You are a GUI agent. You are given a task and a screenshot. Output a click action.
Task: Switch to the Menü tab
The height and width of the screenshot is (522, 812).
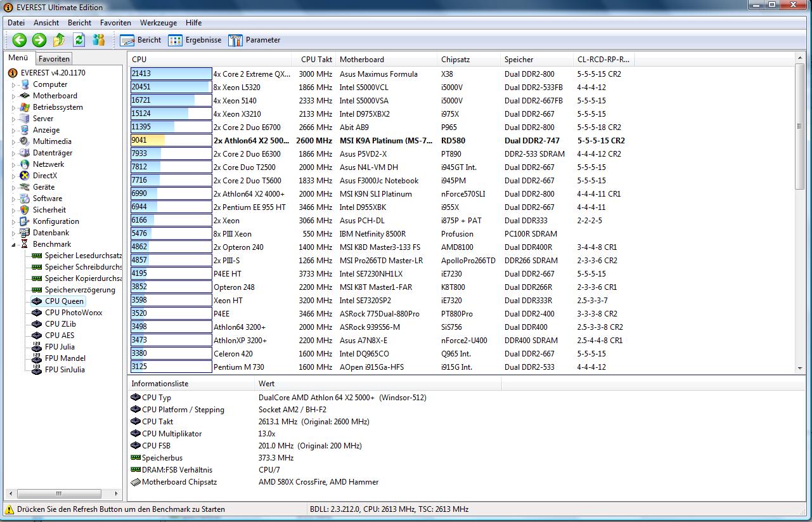click(18, 58)
